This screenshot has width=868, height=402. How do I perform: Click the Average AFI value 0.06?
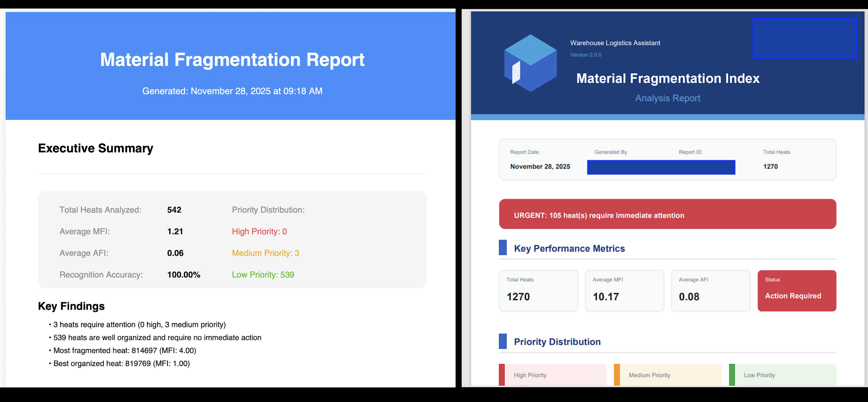pyautogui.click(x=175, y=253)
